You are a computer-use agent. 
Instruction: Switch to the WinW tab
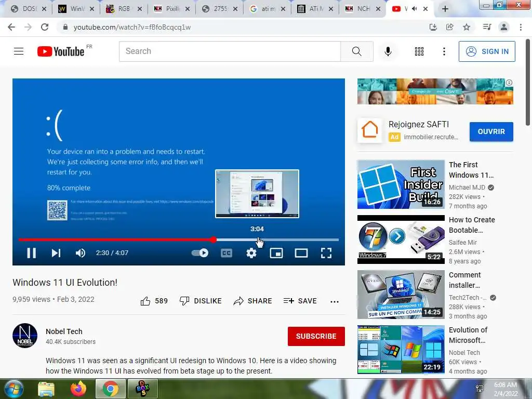tap(76, 9)
